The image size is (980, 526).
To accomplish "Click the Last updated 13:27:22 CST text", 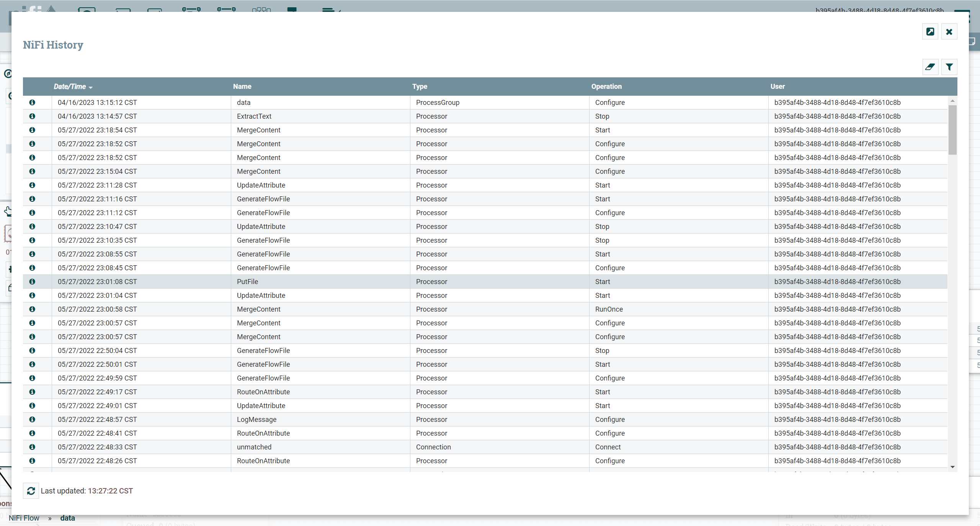I will click(x=87, y=491).
